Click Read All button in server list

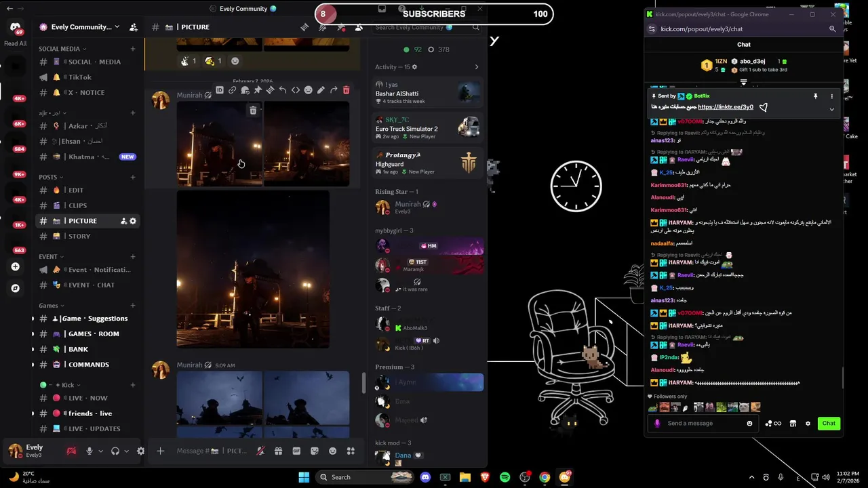click(x=15, y=43)
